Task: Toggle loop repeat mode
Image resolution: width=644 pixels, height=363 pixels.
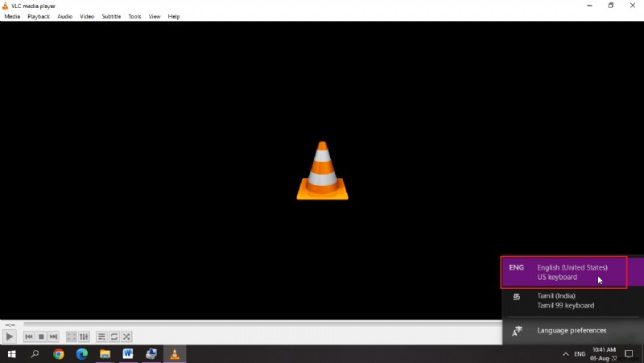Action: [x=114, y=336]
